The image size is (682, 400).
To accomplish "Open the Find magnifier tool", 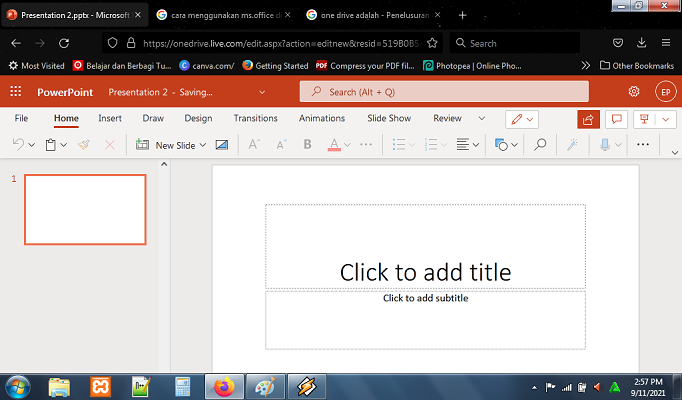I will pos(539,145).
